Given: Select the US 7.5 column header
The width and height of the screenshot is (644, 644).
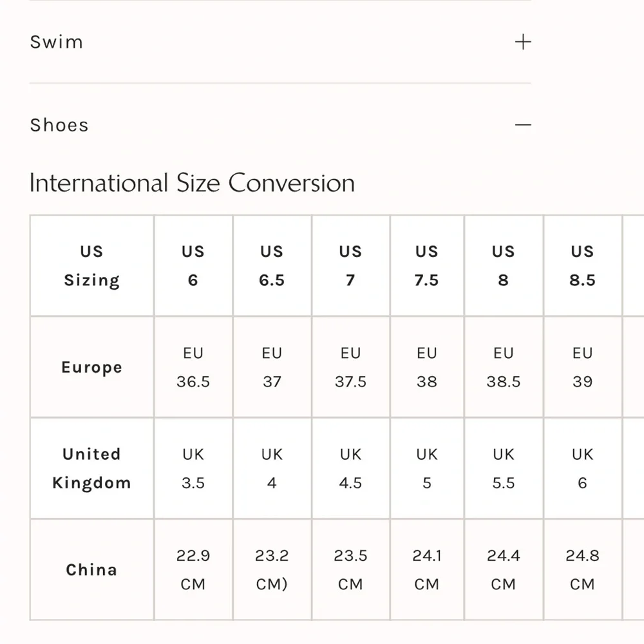Looking at the screenshot, I should click(x=427, y=265).
